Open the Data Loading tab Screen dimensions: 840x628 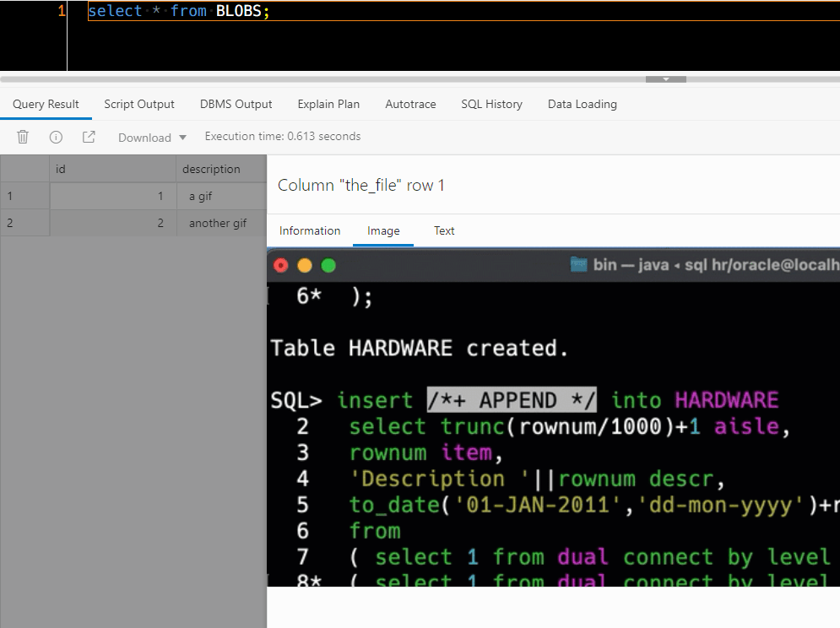tap(583, 104)
